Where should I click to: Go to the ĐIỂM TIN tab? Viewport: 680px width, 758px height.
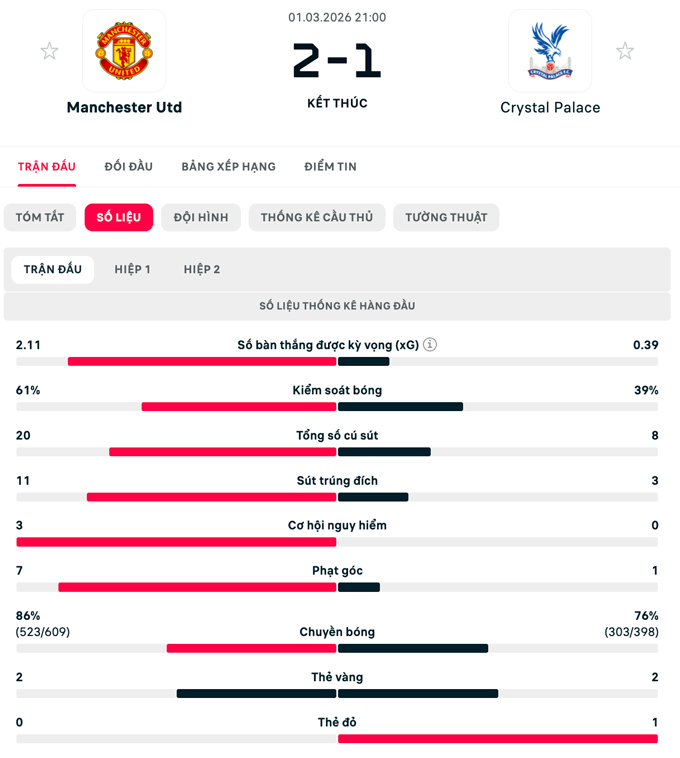pos(330,167)
